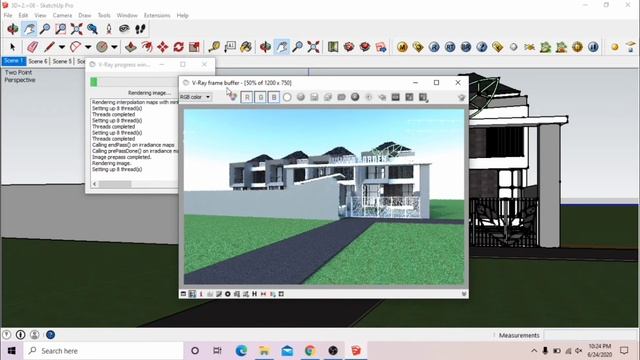Image resolution: width=640 pixels, height=360 pixels.
Task: Switch to alpha channel circle in frame buffer
Action: point(287,97)
